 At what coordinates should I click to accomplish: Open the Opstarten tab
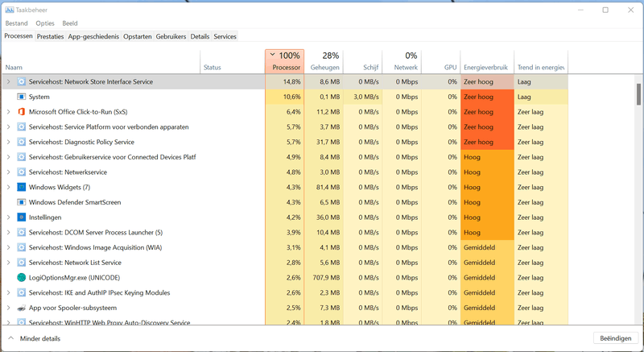(x=138, y=36)
